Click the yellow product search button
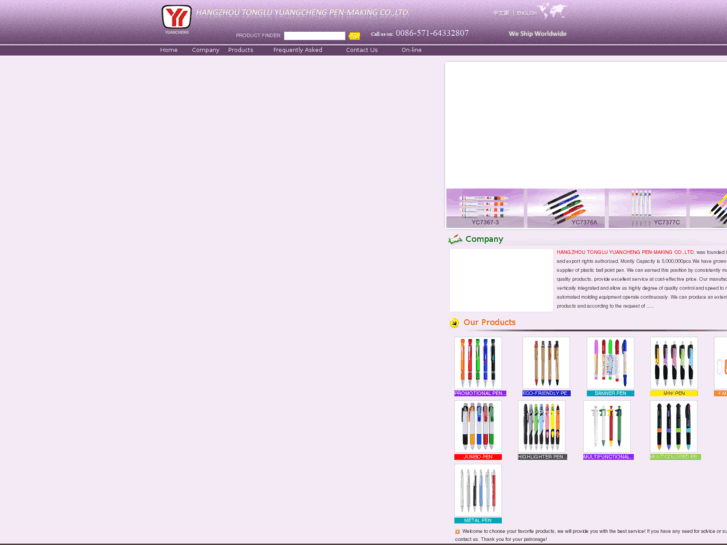The width and height of the screenshot is (727, 545). pos(354,36)
